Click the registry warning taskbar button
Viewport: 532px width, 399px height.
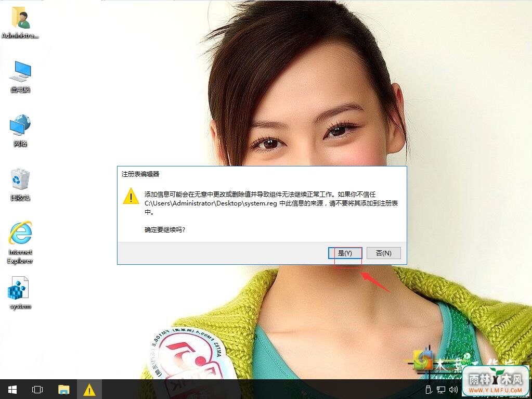[89, 390]
